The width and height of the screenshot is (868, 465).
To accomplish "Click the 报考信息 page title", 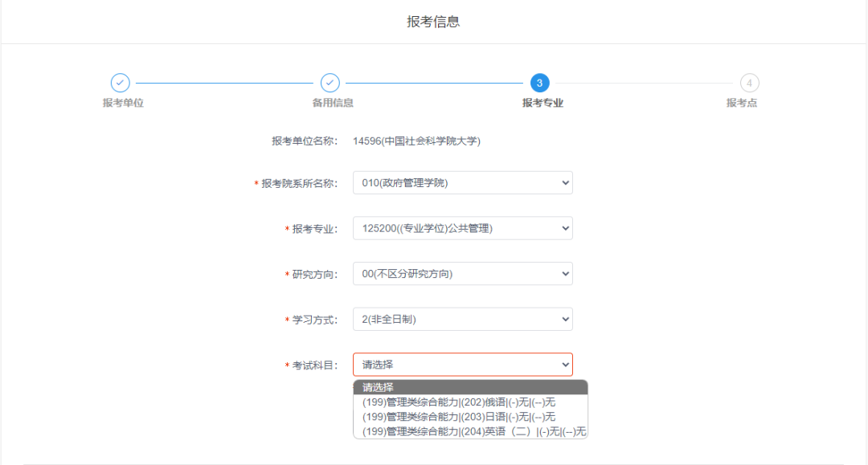I will tap(433, 22).
